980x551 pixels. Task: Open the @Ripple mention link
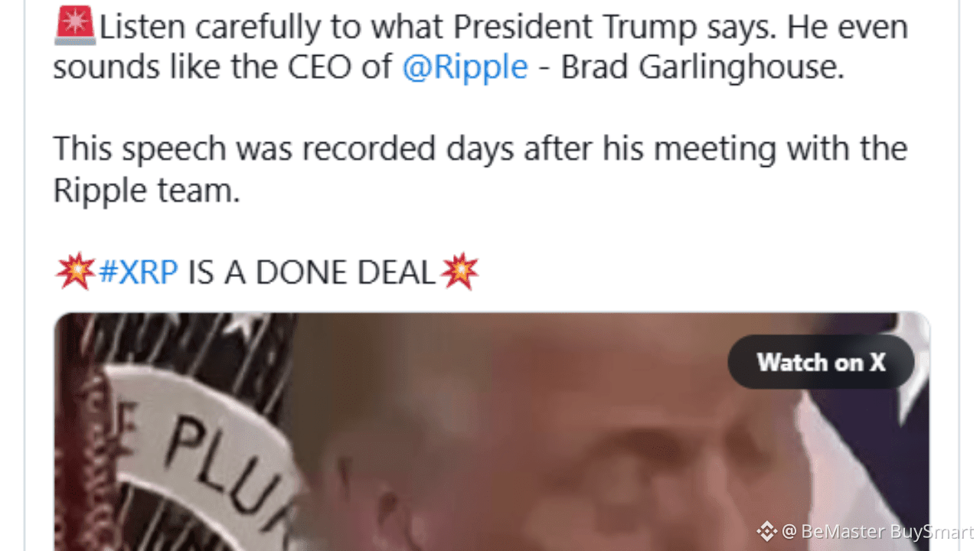[x=465, y=67]
